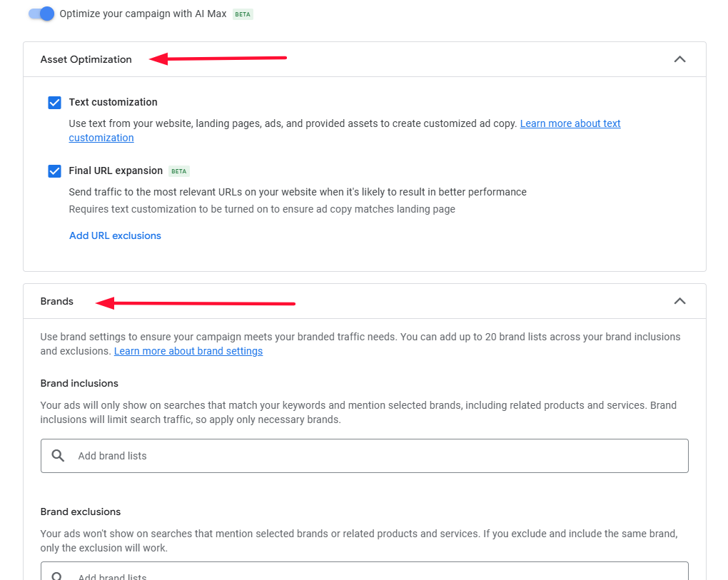The image size is (728, 580).
Task: Click the Brand exclusions heading
Action: (81, 512)
